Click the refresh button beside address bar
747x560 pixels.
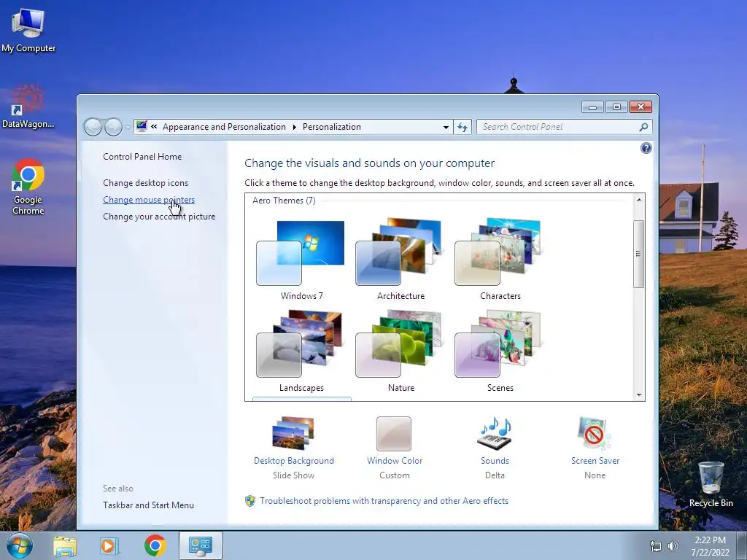click(462, 127)
